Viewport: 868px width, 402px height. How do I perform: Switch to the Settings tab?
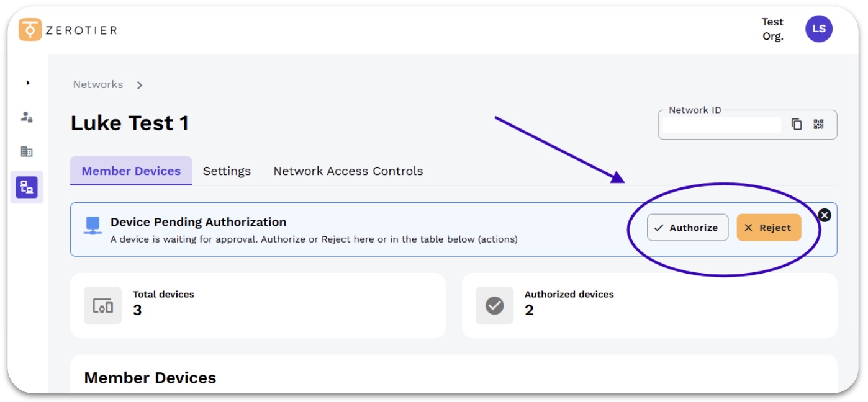[226, 171]
